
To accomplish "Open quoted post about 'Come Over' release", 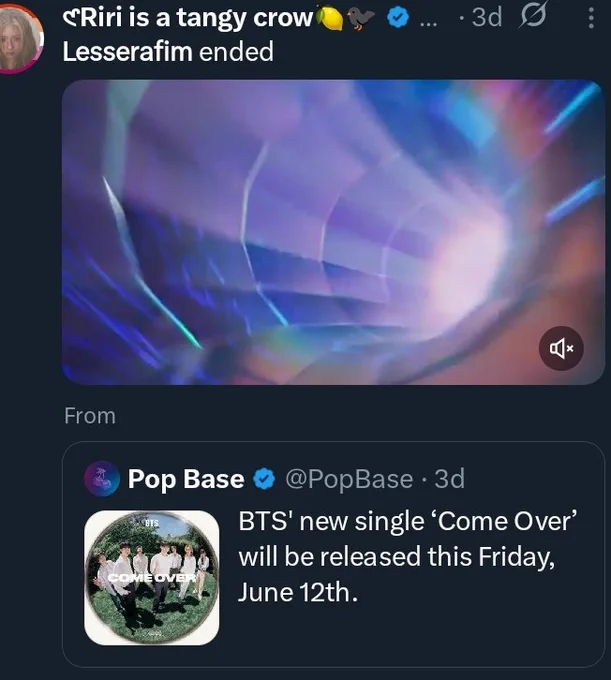I will coord(333,554).
